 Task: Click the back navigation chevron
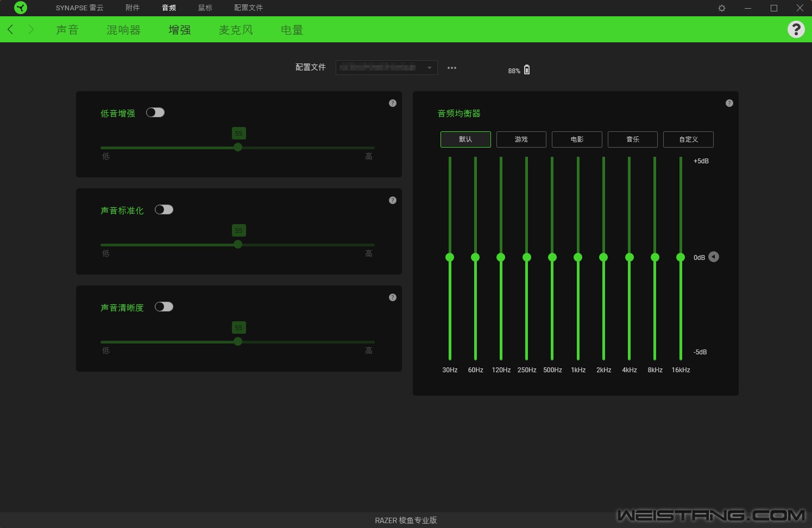10,29
